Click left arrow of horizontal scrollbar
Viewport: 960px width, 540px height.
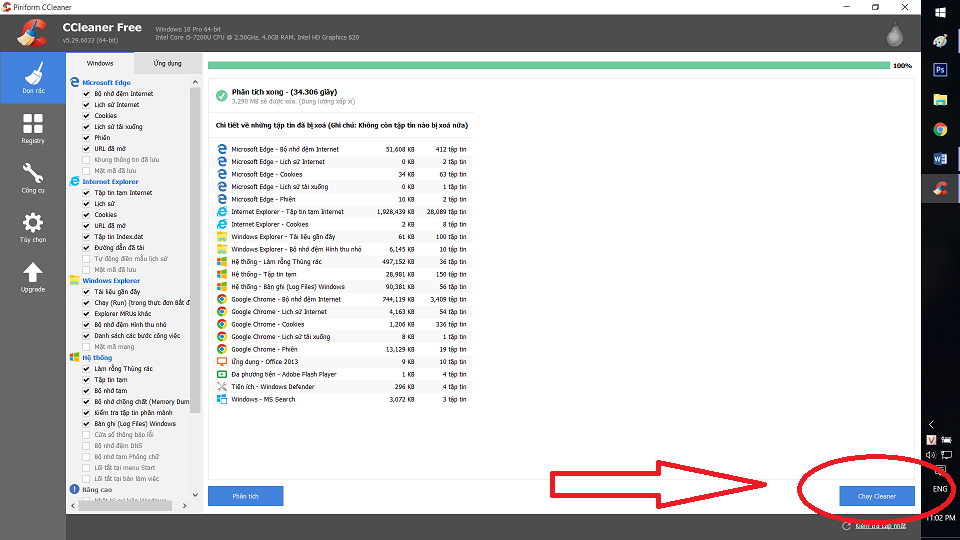click(73, 506)
